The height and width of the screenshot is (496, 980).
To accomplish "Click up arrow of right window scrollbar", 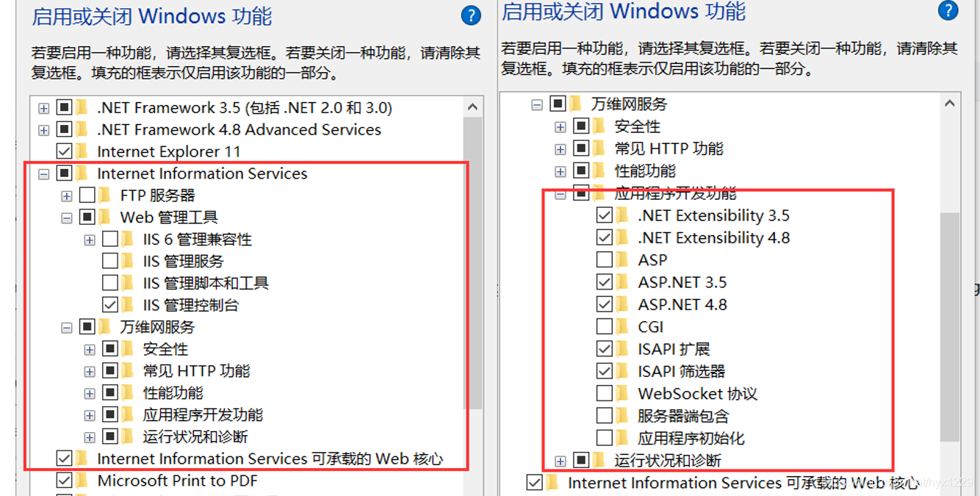I will [950, 104].
